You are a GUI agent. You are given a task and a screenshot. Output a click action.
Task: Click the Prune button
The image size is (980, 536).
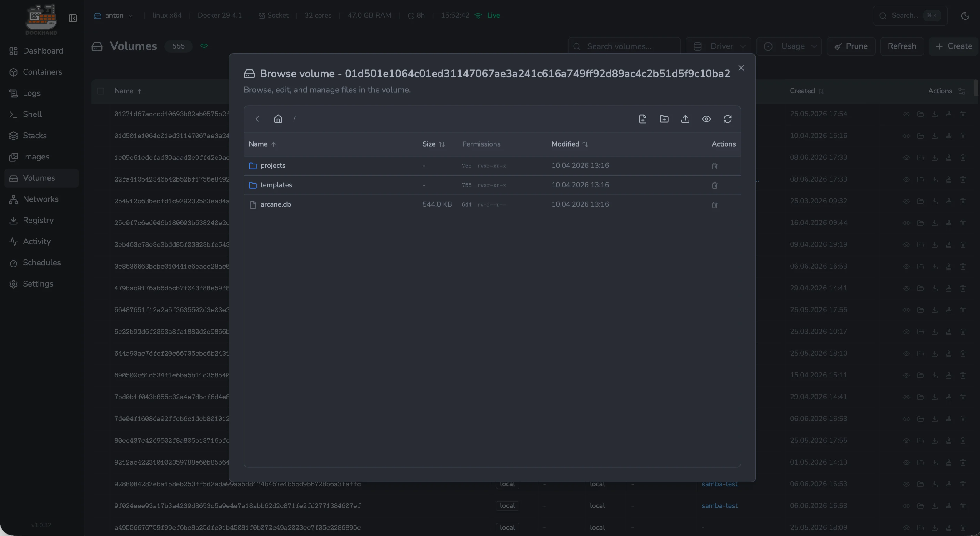tap(851, 46)
